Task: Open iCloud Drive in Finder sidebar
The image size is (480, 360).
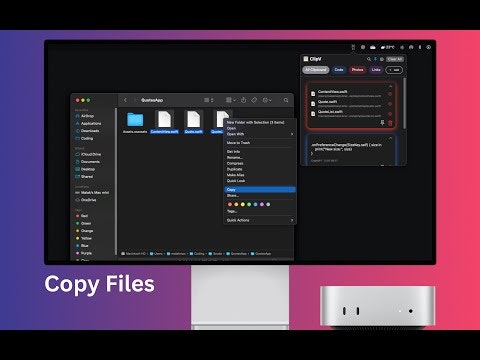Action: tap(88, 154)
